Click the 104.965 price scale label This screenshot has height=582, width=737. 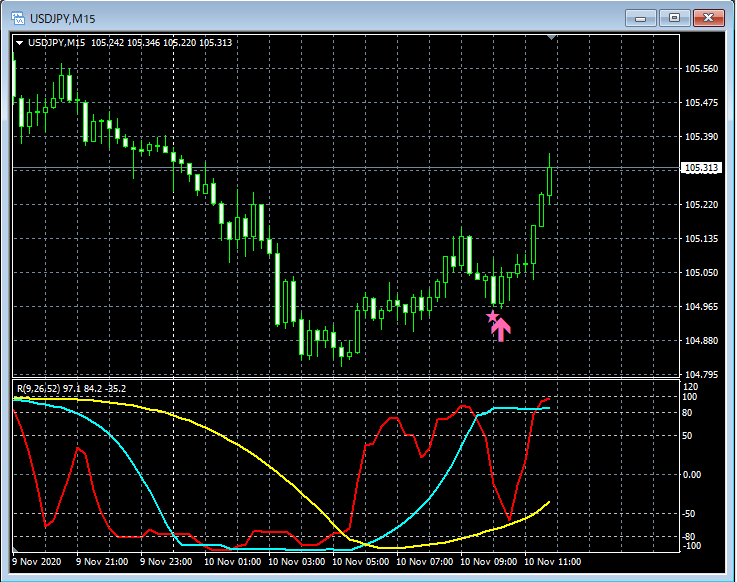(701, 307)
